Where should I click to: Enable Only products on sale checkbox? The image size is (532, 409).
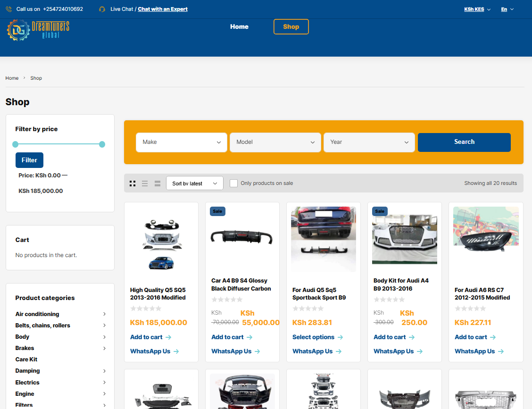pyautogui.click(x=233, y=183)
